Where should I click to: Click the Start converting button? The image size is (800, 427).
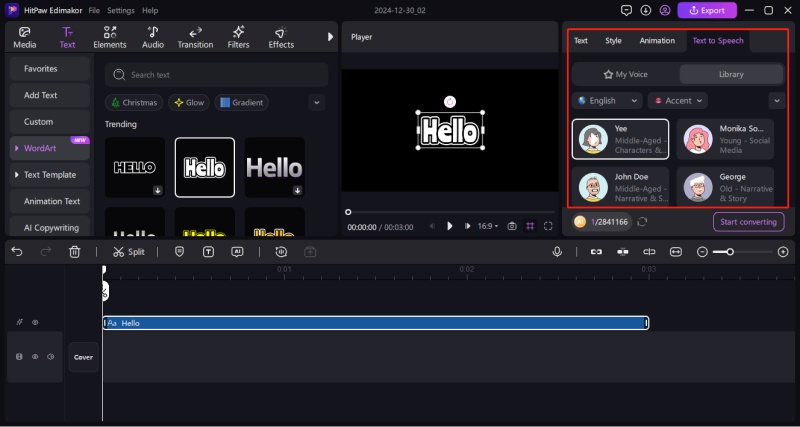click(748, 221)
